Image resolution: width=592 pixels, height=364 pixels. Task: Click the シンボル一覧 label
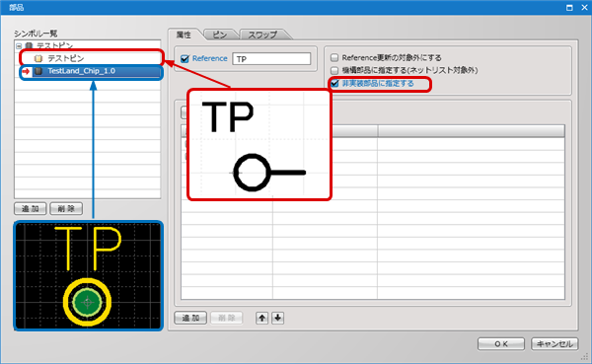(36, 34)
